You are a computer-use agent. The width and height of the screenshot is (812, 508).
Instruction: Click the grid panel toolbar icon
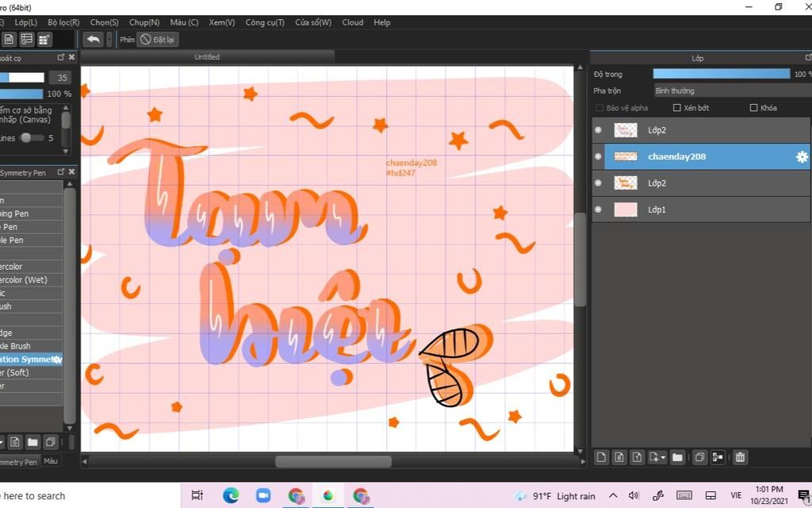44,40
